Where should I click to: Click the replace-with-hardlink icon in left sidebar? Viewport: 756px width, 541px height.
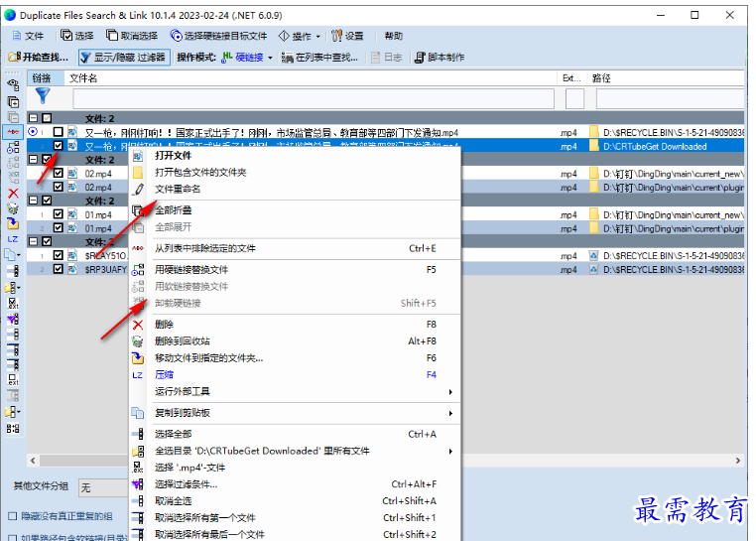[13, 147]
